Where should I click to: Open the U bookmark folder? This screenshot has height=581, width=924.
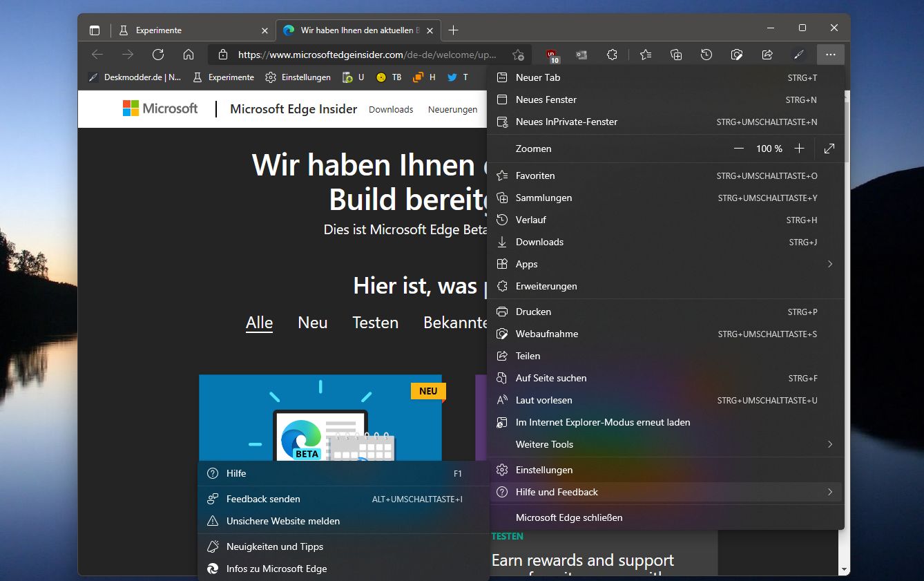354,77
